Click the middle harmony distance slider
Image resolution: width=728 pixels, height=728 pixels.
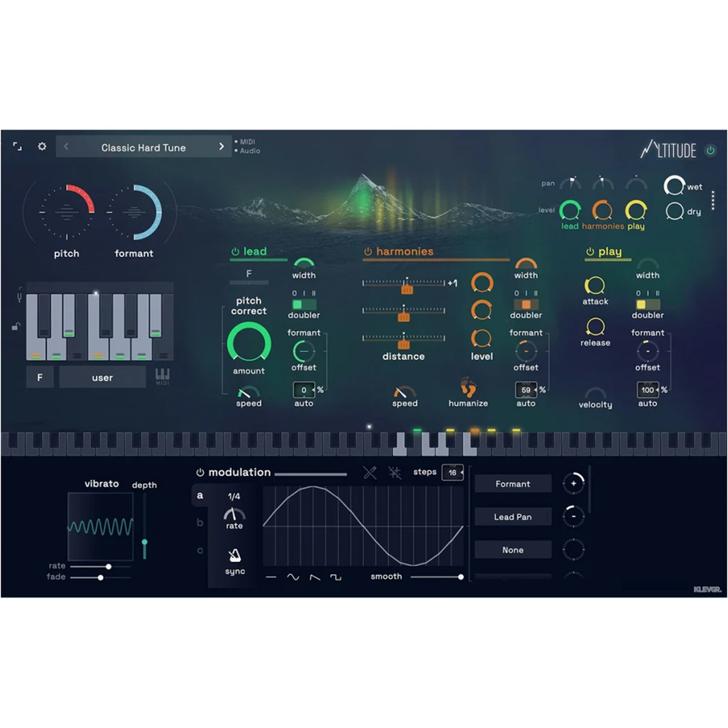click(x=404, y=311)
